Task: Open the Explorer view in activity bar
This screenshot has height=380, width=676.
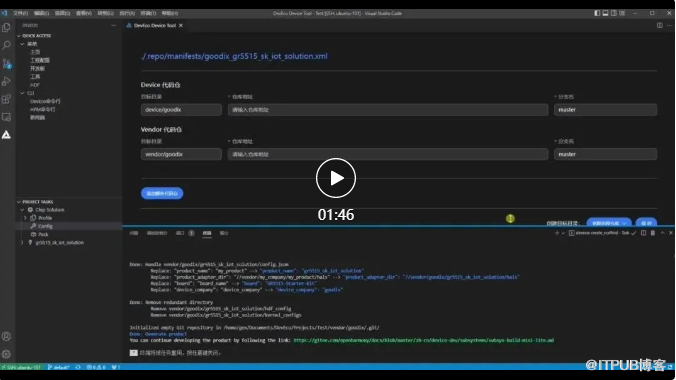Action: coord(6,28)
